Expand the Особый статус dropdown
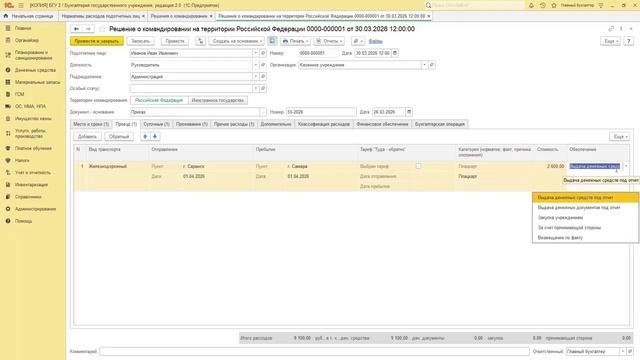This screenshot has height=360, width=640. coord(256,89)
